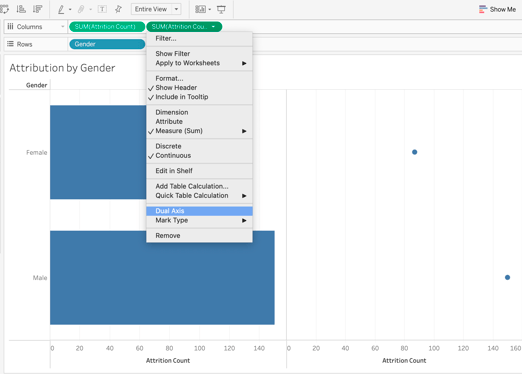Enable Dual Axis in the menu
The width and height of the screenshot is (522, 374).
coord(199,211)
